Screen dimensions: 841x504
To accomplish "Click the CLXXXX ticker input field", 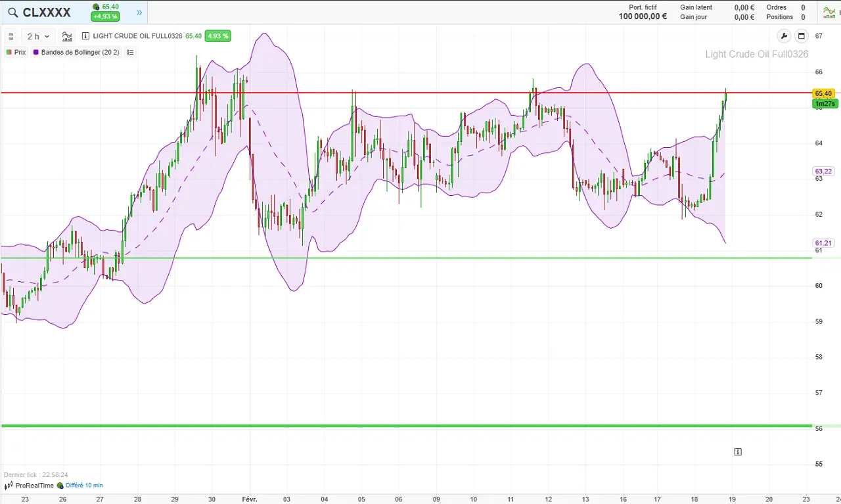I will [46, 12].
